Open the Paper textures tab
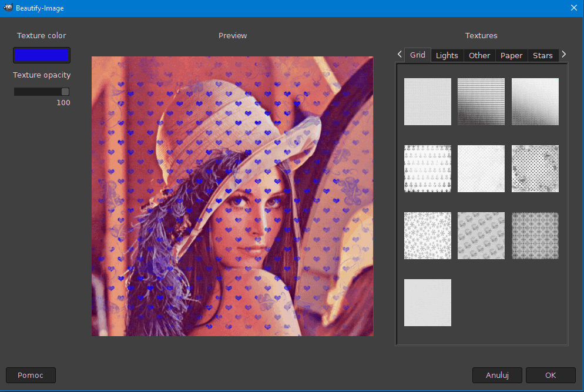Screen dimensions: 584x392 coord(511,55)
